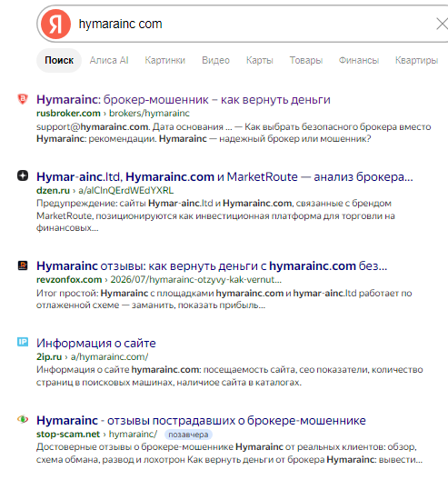Select the Поиск tab
The image size is (448, 480).
tap(59, 60)
